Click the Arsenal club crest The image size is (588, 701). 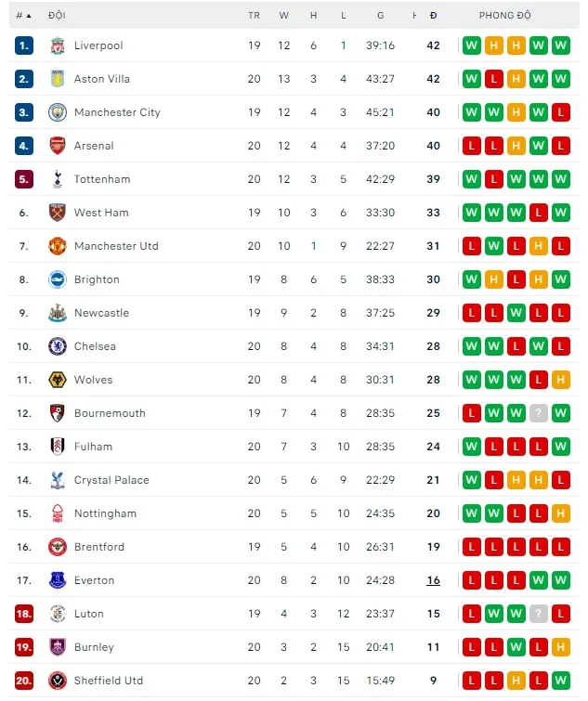[58, 146]
